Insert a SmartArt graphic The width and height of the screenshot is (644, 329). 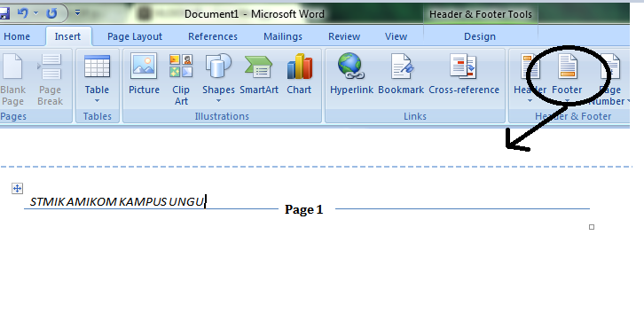click(259, 74)
